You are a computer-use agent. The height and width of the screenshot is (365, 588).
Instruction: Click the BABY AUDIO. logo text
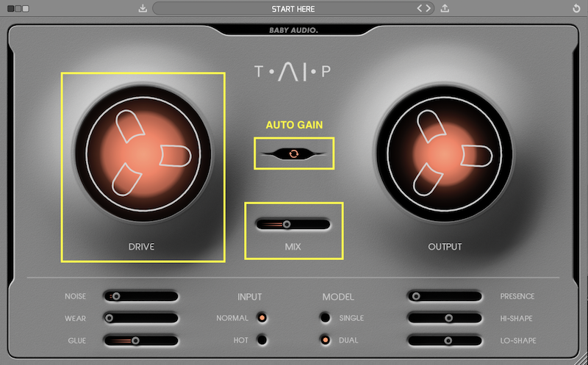[x=293, y=30]
